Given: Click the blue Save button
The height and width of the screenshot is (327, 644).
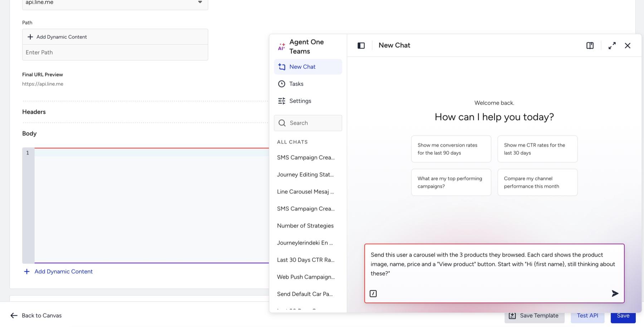Looking at the screenshot, I should (x=623, y=316).
